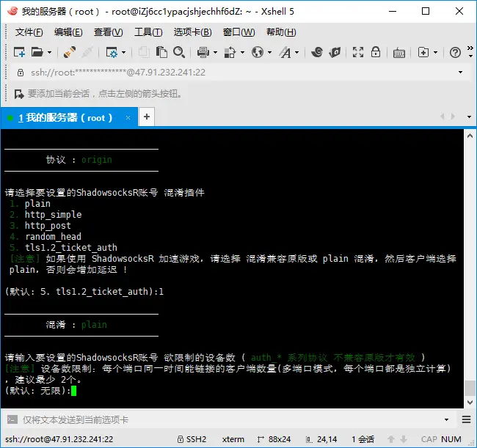Click the compose bar terminal icon
This screenshot has height=448, width=477.
[12, 419]
